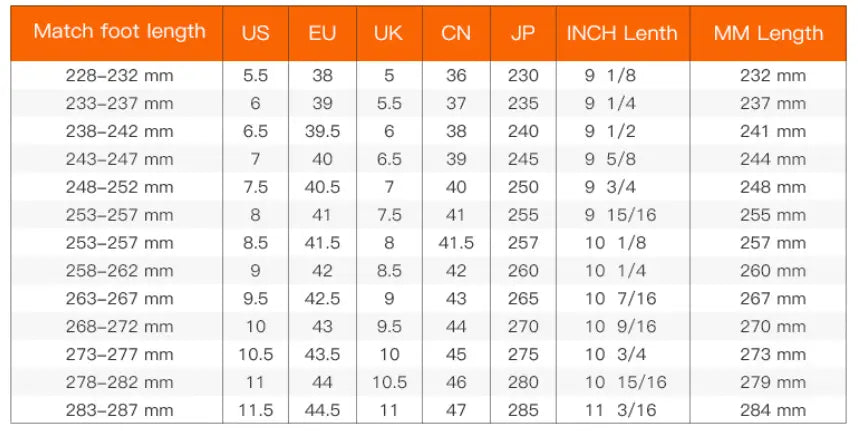
Task: Click the CN column header
Action: pos(456,33)
